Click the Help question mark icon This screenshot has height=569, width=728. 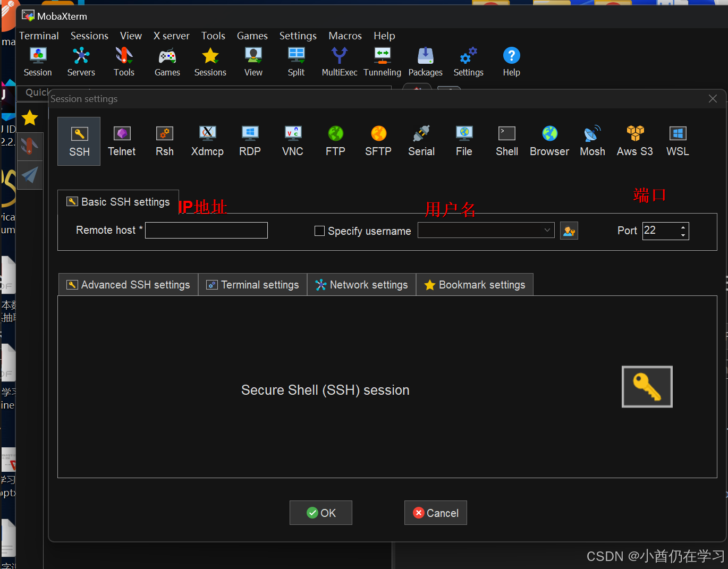pos(511,62)
